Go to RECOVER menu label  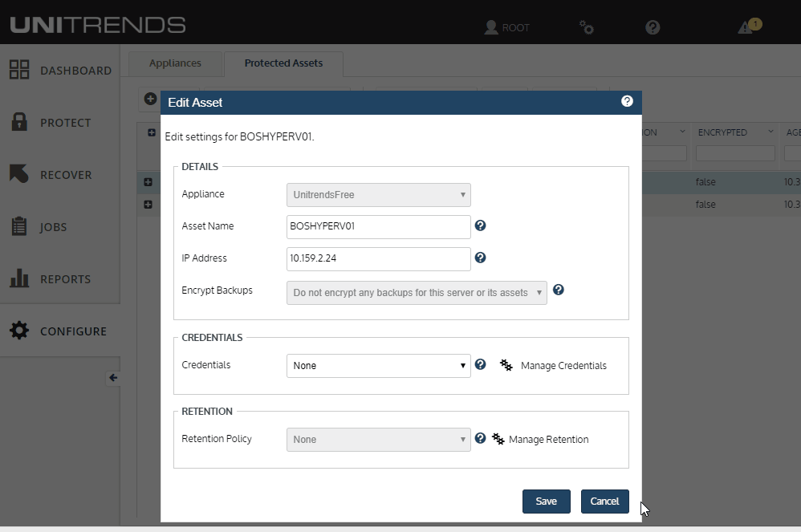(66, 175)
